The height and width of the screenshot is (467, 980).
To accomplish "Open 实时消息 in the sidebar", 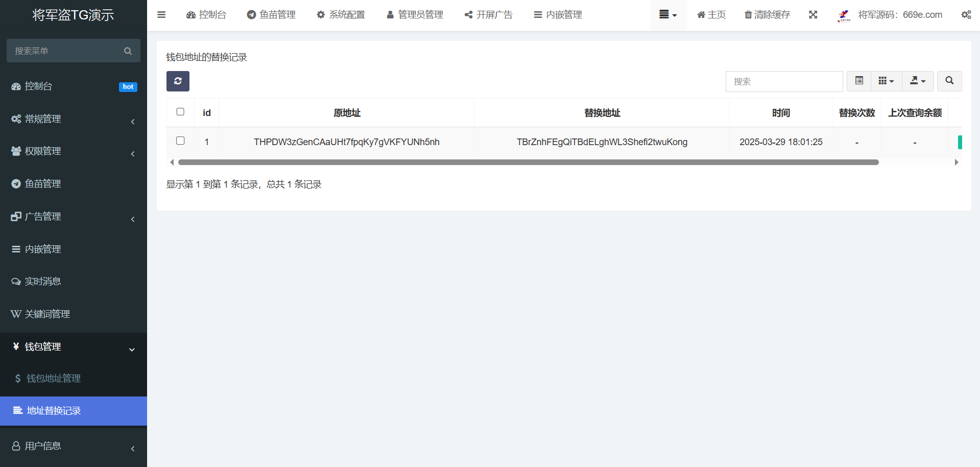I will pyautogui.click(x=43, y=282).
